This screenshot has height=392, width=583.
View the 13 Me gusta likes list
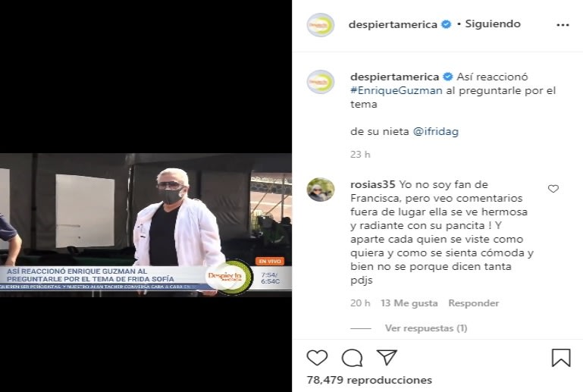[409, 303]
